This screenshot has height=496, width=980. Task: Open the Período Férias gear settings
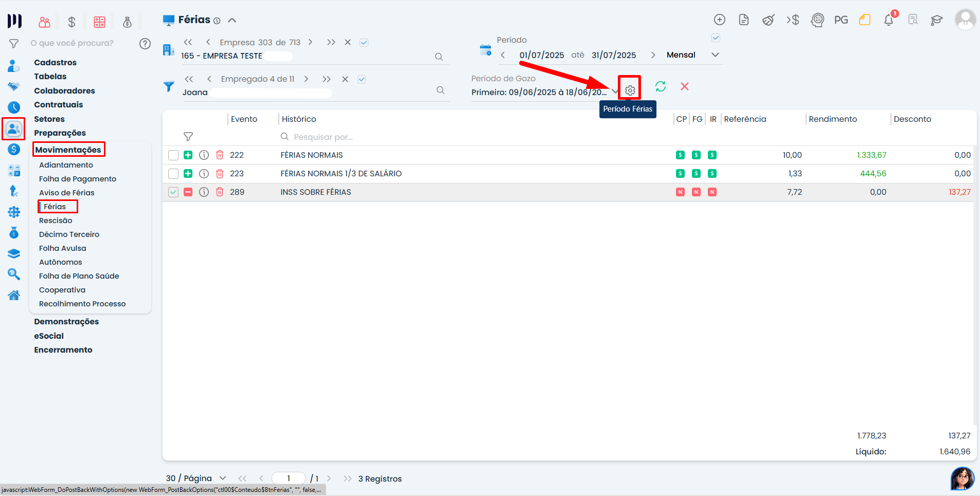(x=630, y=90)
